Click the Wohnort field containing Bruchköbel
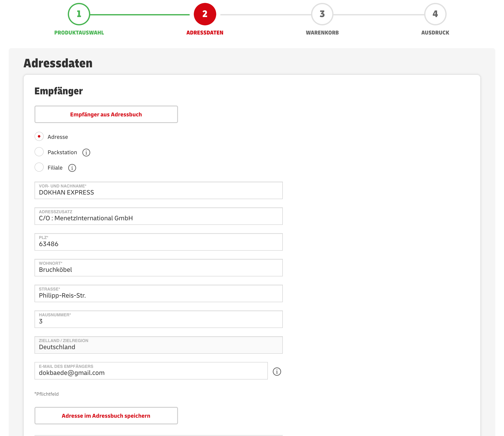The height and width of the screenshot is (436, 504). point(158,268)
